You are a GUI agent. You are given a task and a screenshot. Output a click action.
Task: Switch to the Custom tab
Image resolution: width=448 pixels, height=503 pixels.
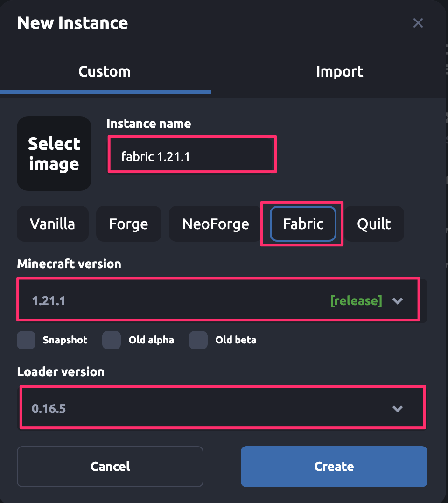[x=105, y=71]
